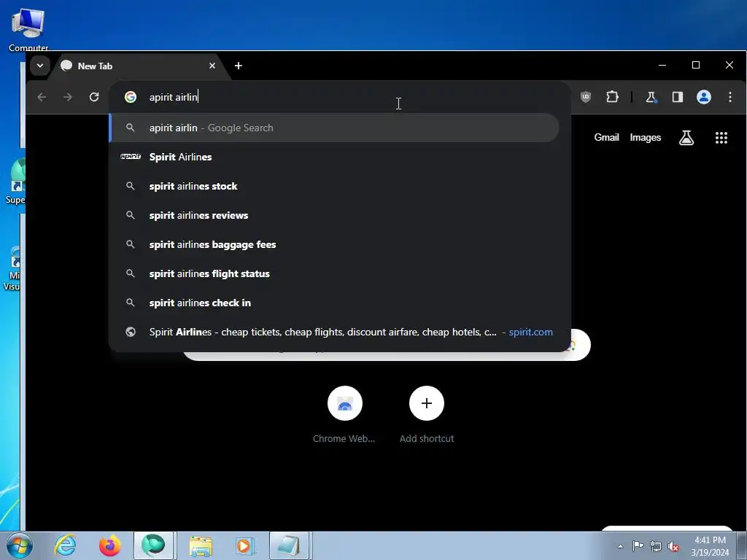Screen dimensions: 747x560
Task: Open a new tab with plus button
Action: pyautogui.click(x=239, y=66)
